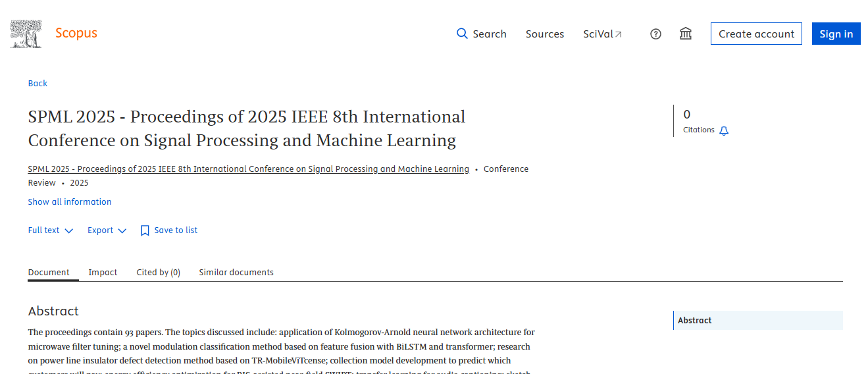Image resolution: width=868 pixels, height=374 pixels.
Task: Expand Show all information
Action: click(70, 202)
